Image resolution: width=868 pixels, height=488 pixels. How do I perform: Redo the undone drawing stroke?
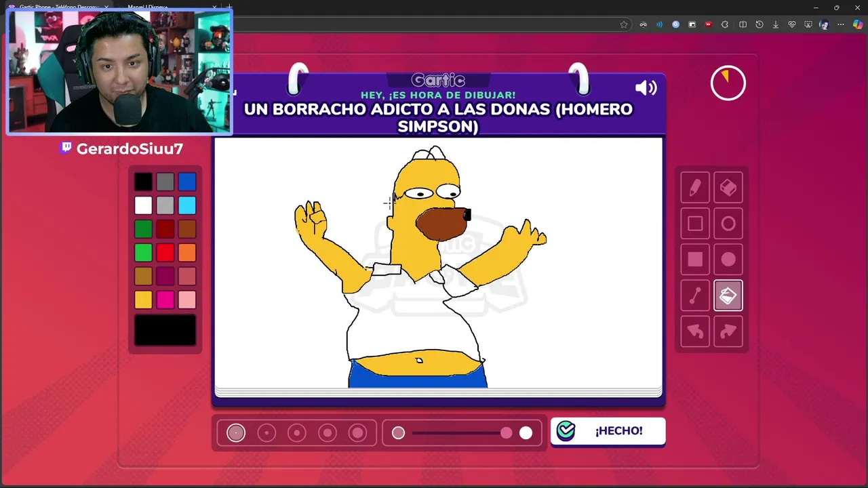coord(728,331)
